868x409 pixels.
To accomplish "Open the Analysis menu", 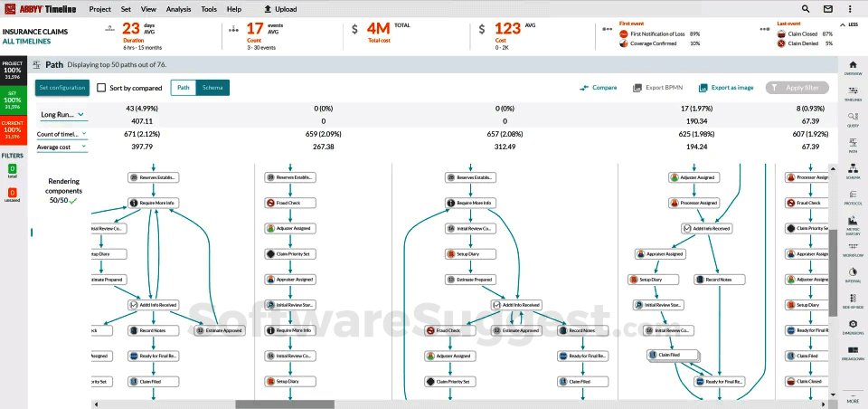I will pos(178,9).
